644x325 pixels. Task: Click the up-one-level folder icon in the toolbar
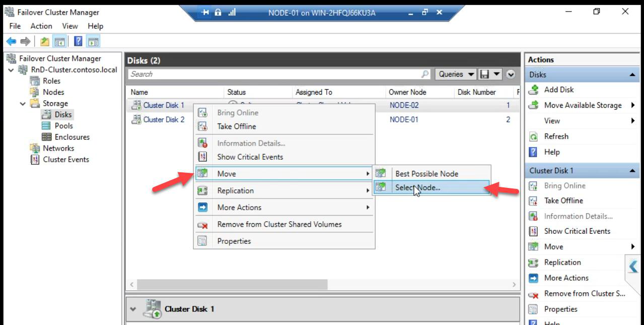coord(44,42)
